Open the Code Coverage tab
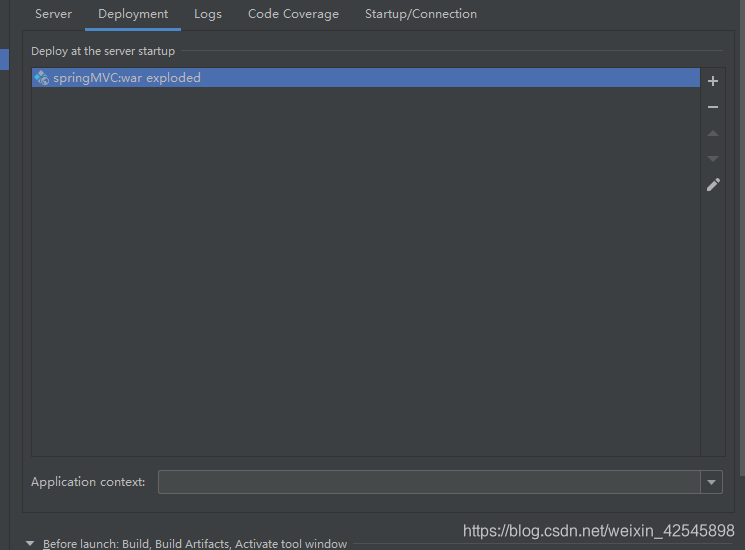 coord(293,14)
